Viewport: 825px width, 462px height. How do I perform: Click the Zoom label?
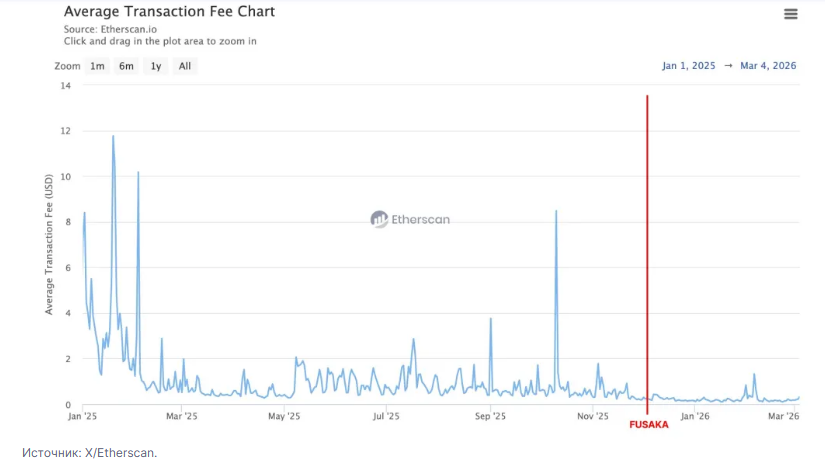coord(67,66)
